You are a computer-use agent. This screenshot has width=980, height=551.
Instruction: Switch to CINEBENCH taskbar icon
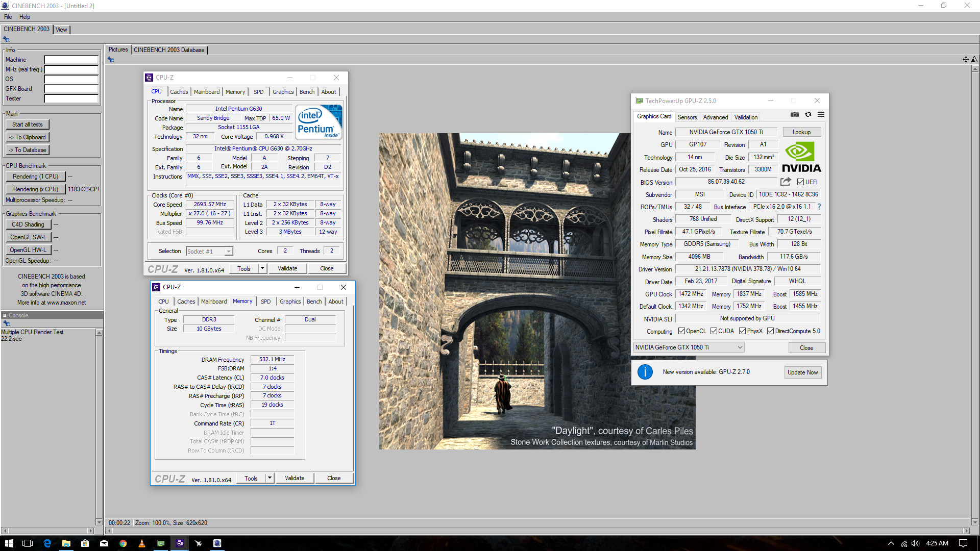217,543
